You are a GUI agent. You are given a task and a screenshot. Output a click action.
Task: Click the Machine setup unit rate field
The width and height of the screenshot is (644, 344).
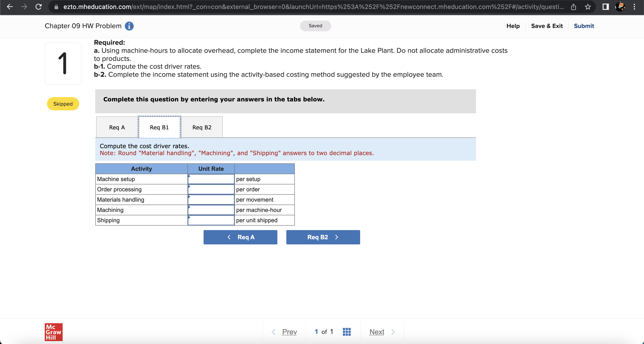211,179
